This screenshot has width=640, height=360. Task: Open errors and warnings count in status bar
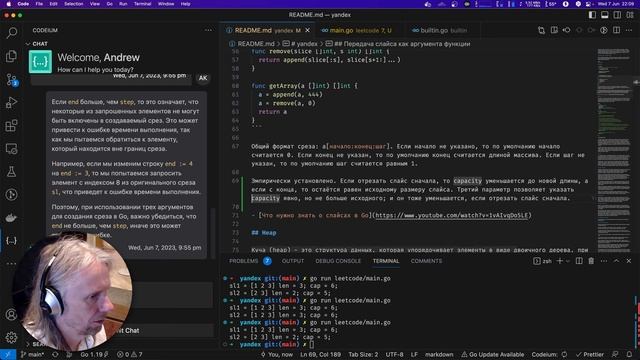[130, 354]
